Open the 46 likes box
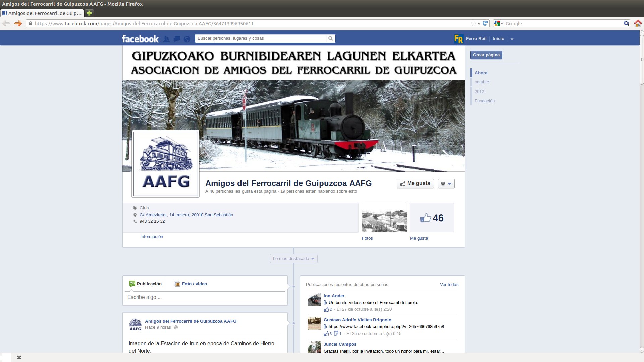 432,218
